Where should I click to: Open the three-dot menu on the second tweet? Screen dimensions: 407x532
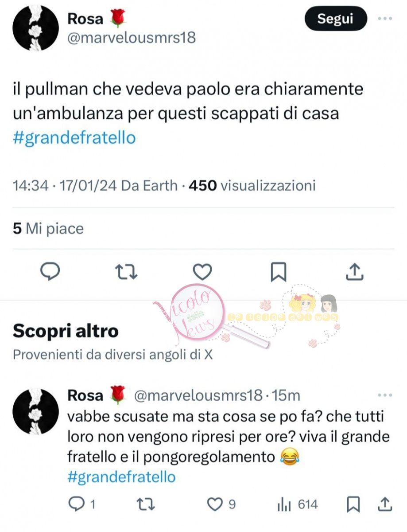coord(384,395)
